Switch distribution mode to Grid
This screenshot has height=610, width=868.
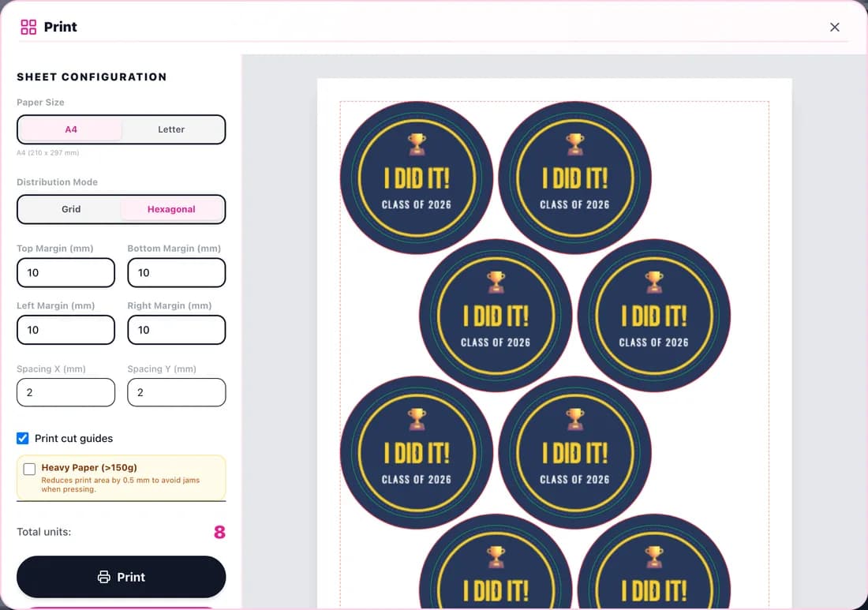pos(71,209)
